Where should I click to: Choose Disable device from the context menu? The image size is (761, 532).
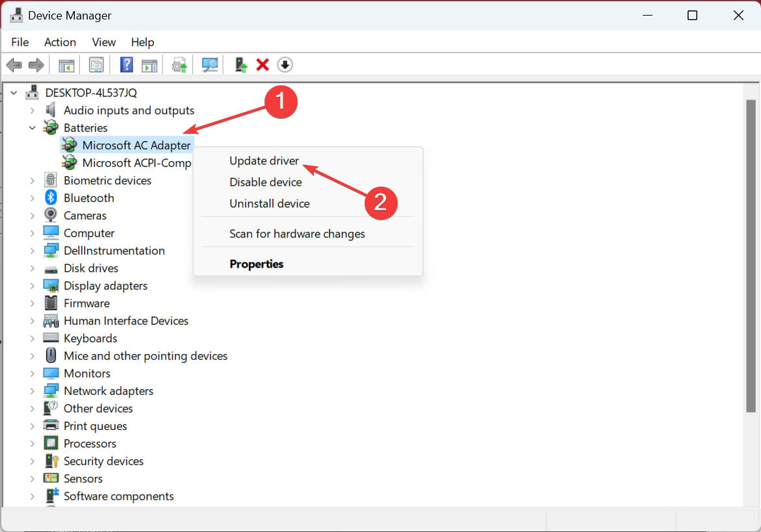click(x=266, y=182)
